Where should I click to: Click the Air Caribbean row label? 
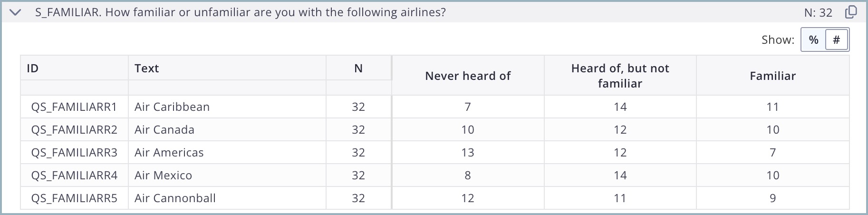point(172,107)
